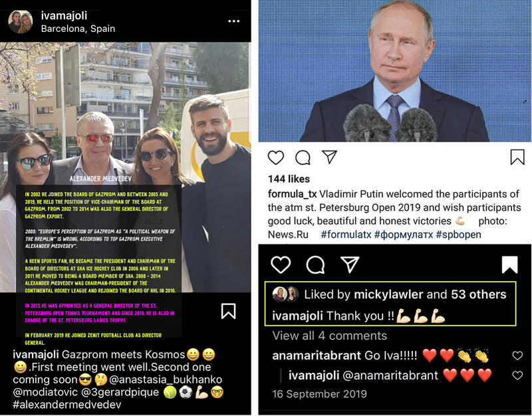The width and height of the screenshot is (532, 416).
Task: Open comments on the formula_tx post
Action: tap(303, 157)
